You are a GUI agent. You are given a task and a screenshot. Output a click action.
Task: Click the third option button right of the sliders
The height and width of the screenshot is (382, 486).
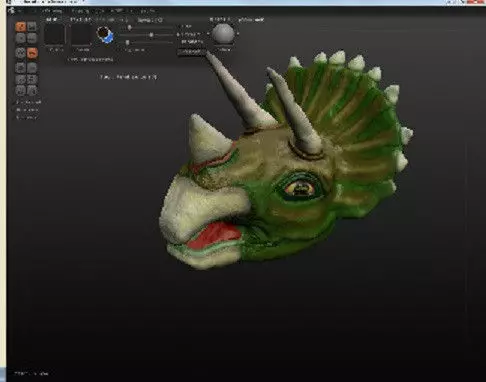[x=191, y=42]
